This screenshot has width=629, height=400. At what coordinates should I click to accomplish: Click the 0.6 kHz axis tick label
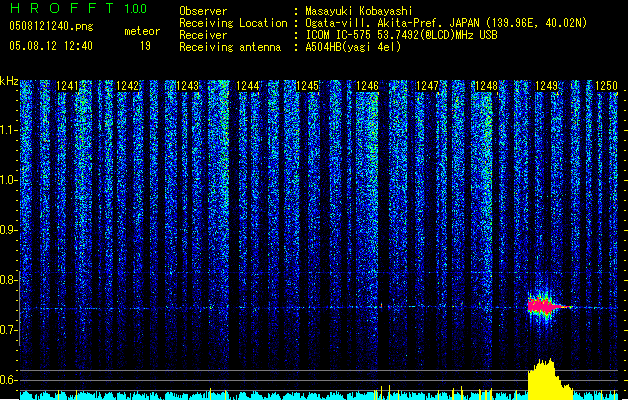pos(8,380)
